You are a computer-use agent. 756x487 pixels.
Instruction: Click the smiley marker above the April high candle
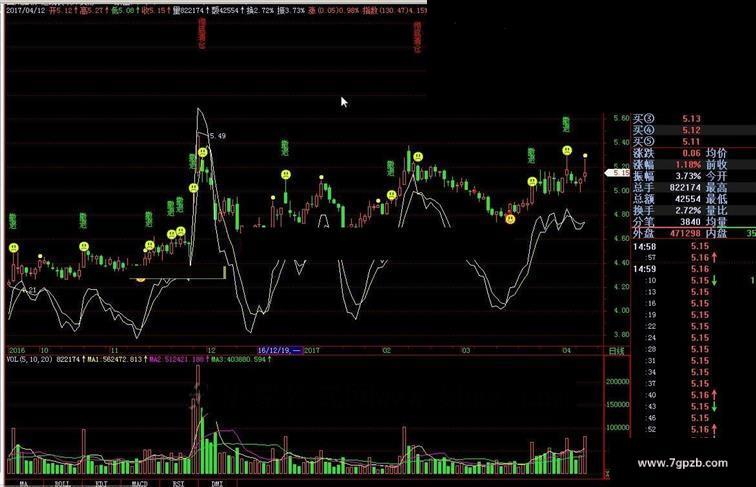point(567,150)
